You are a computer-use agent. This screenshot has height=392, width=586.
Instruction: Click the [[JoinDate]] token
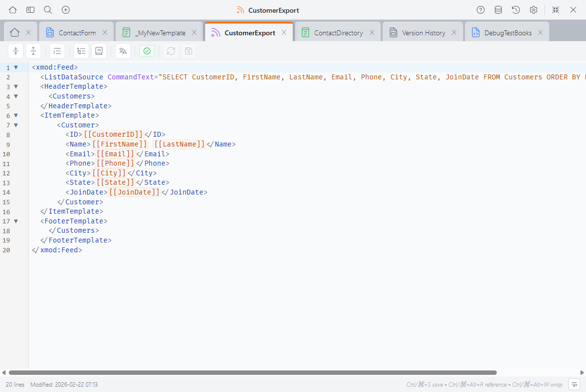pyautogui.click(x=134, y=192)
